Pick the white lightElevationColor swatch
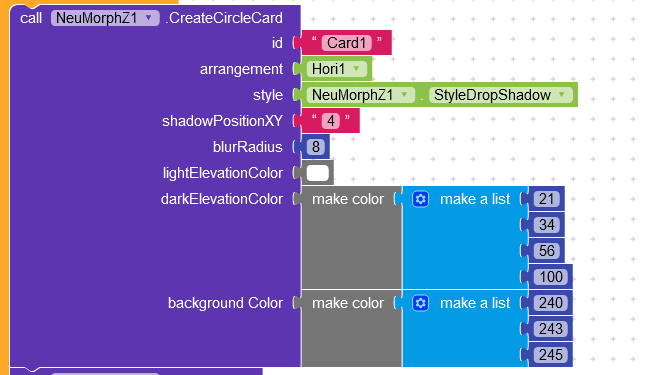 (318, 173)
